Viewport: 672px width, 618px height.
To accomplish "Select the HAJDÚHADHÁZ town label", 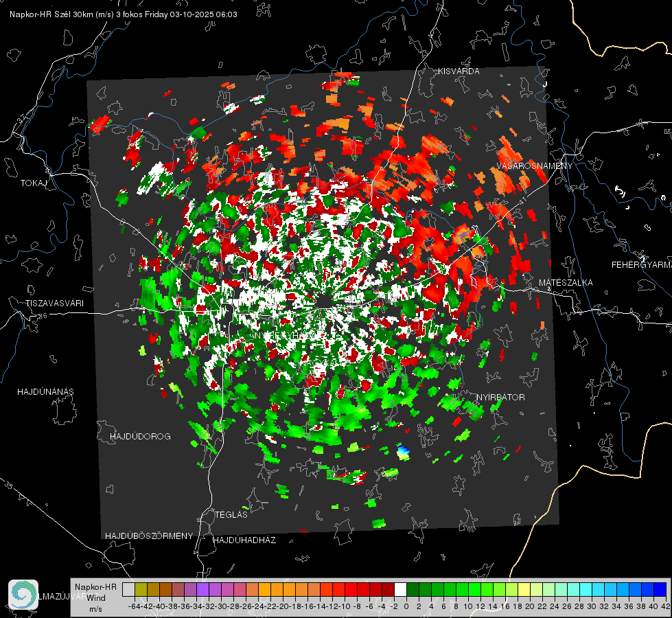I will point(244,540).
